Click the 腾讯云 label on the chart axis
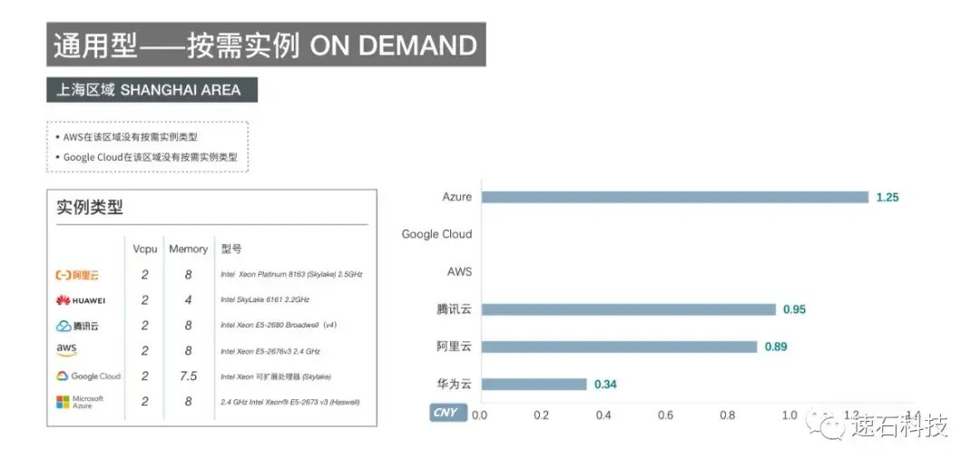 coord(454,309)
